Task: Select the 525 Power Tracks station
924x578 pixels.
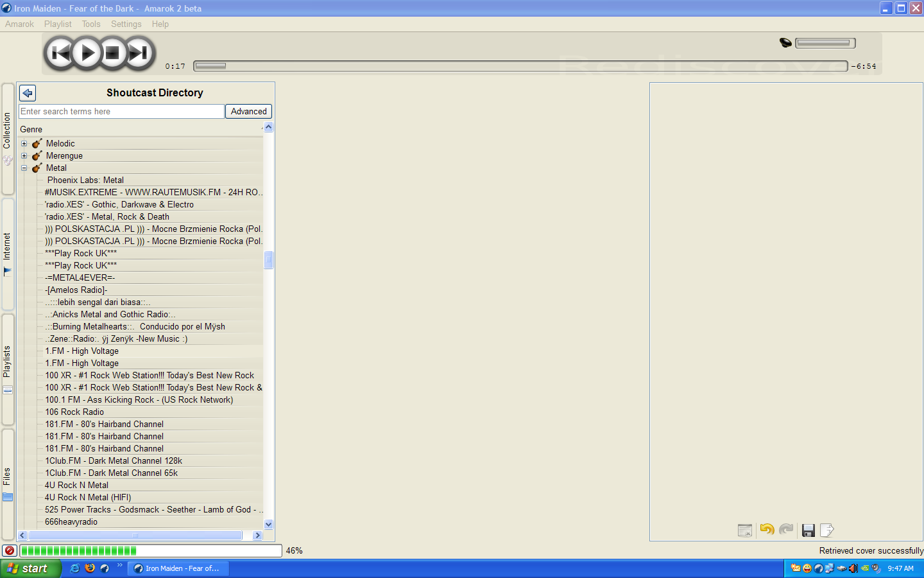Action: pos(154,509)
